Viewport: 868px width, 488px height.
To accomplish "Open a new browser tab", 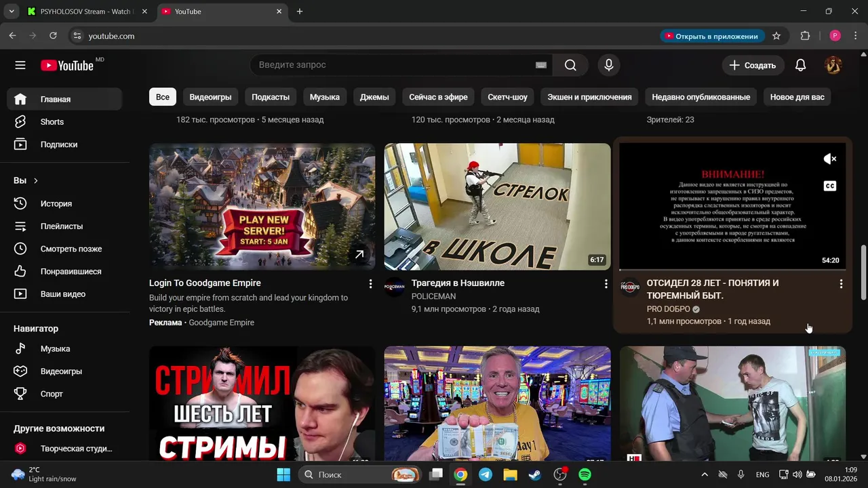I will 300,12.
